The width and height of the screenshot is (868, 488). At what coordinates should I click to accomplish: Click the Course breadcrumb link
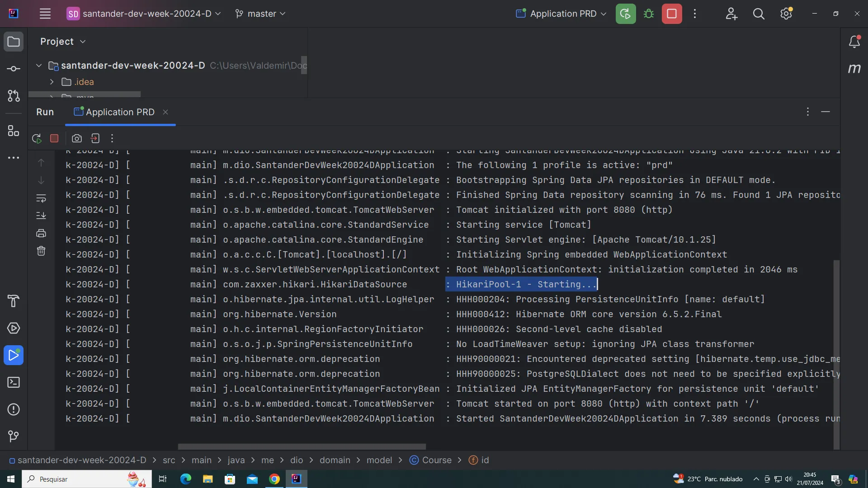tap(436, 460)
